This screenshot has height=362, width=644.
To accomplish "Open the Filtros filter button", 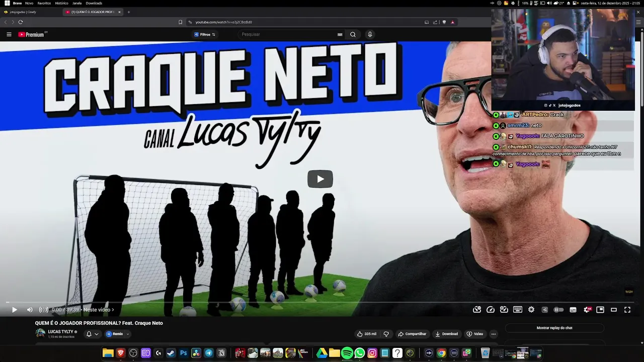I will pos(205,34).
